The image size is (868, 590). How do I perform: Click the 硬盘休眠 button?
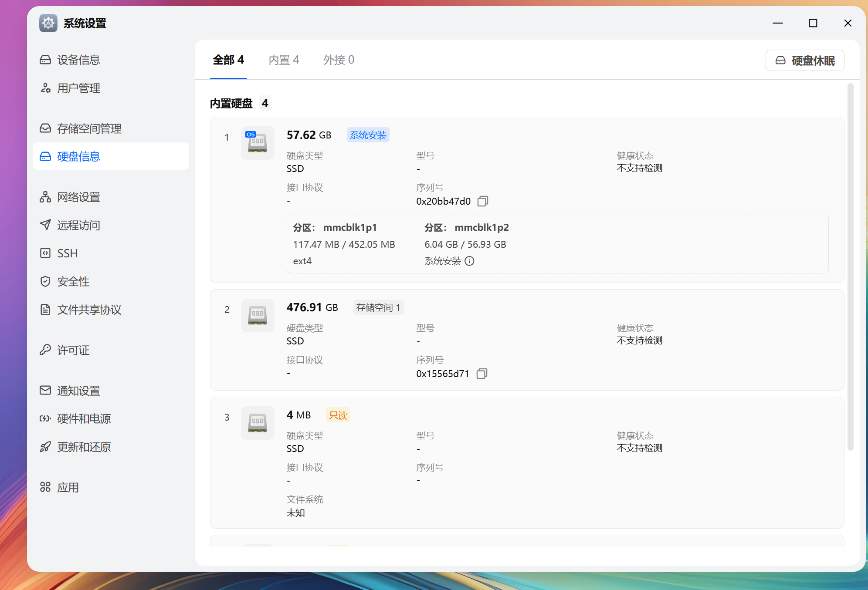(x=804, y=61)
